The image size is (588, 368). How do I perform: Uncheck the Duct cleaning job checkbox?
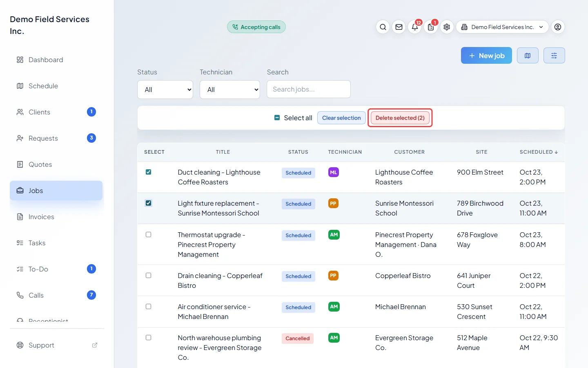click(149, 172)
